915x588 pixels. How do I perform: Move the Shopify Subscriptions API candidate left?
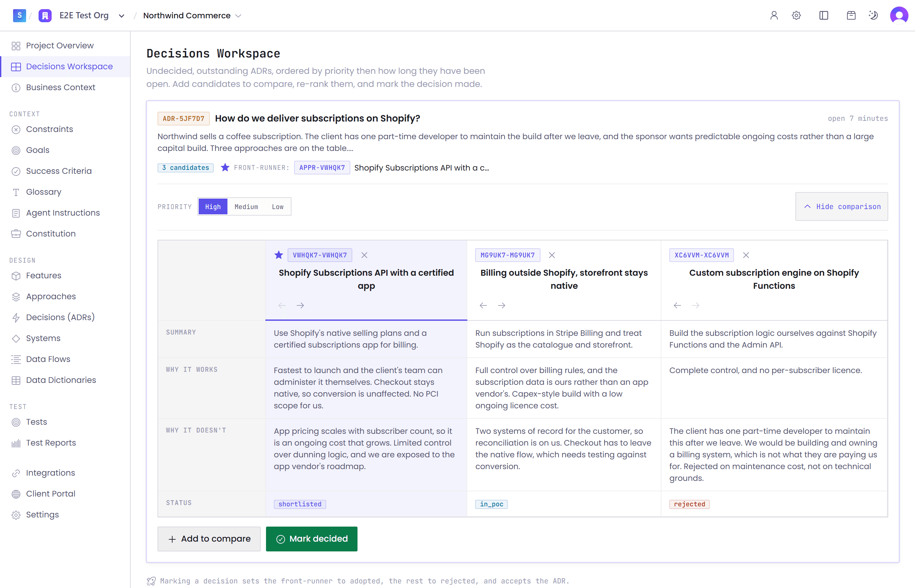(282, 305)
